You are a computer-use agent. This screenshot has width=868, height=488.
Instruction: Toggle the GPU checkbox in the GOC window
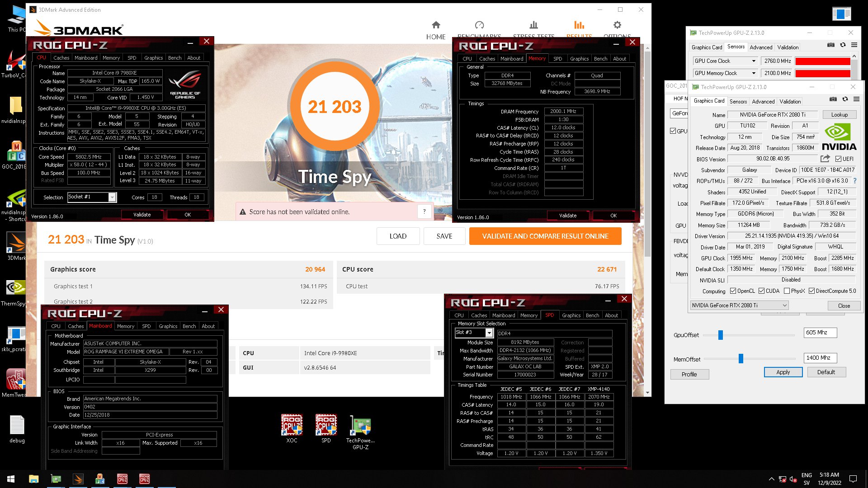673,131
